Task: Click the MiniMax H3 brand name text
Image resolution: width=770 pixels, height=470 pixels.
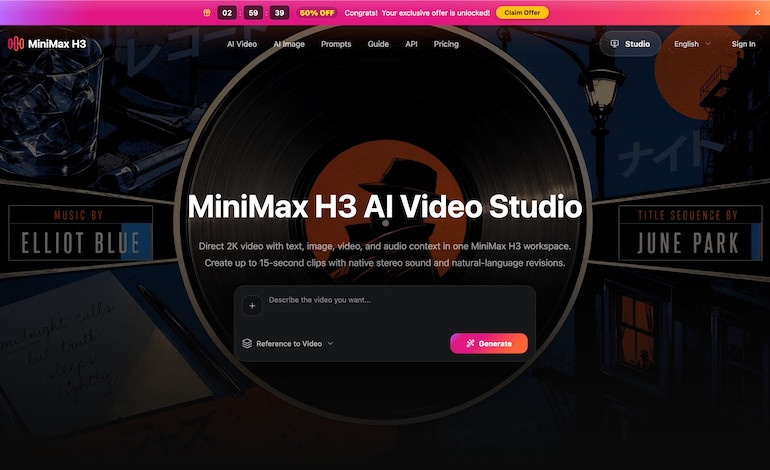Action: coord(57,44)
